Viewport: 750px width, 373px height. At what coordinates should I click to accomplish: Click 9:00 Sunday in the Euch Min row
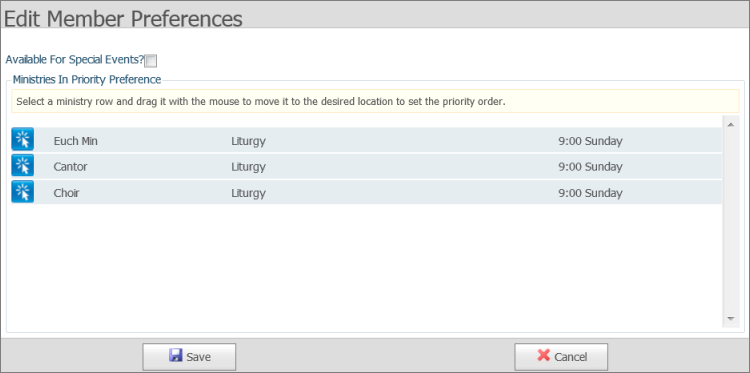[x=590, y=142]
